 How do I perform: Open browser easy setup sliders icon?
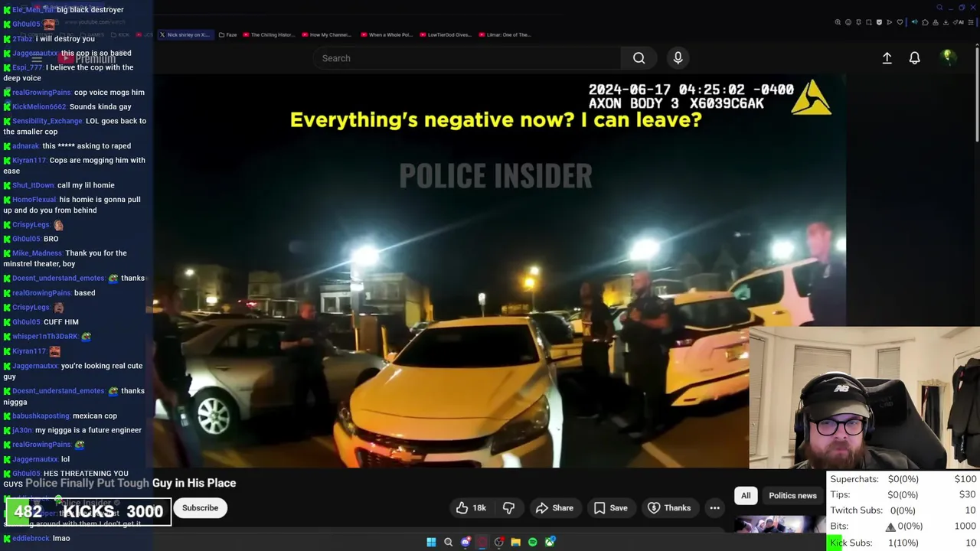click(x=971, y=22)
